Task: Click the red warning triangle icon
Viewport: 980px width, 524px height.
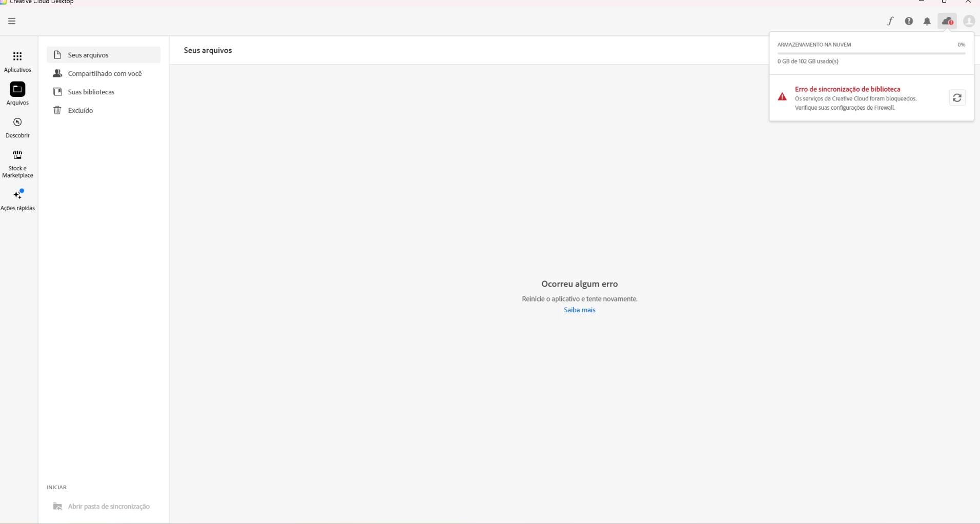Action: [782, 96]
